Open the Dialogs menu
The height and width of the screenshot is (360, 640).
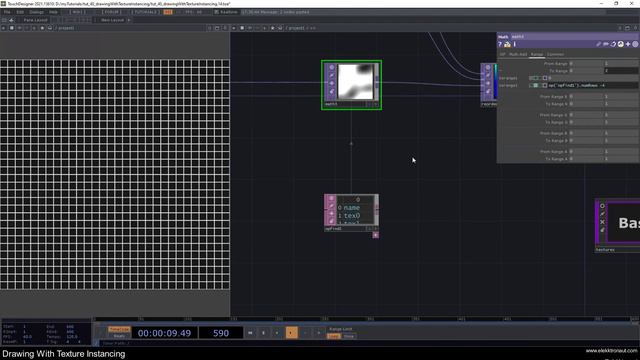tap(36, 12)
